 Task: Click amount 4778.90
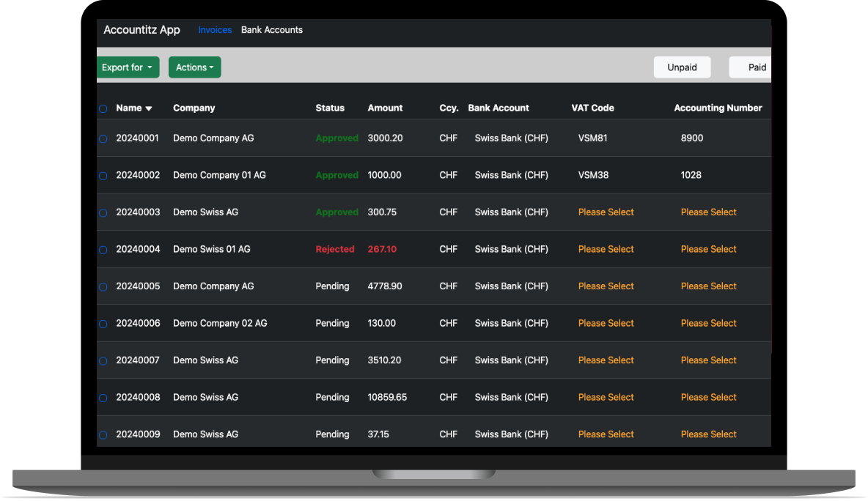point(385,286)
